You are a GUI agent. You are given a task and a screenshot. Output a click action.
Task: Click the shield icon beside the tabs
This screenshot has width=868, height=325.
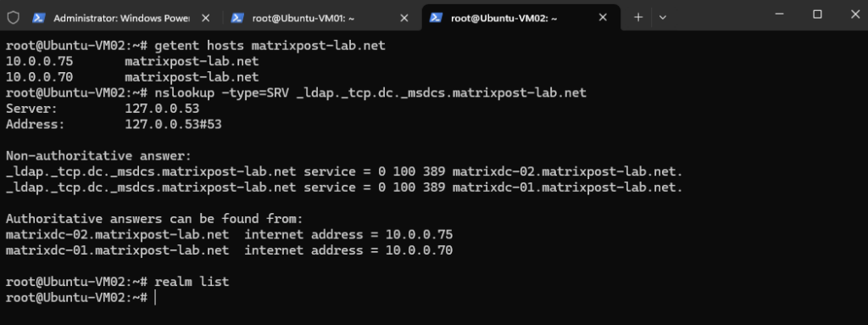(x=13, y=18)
